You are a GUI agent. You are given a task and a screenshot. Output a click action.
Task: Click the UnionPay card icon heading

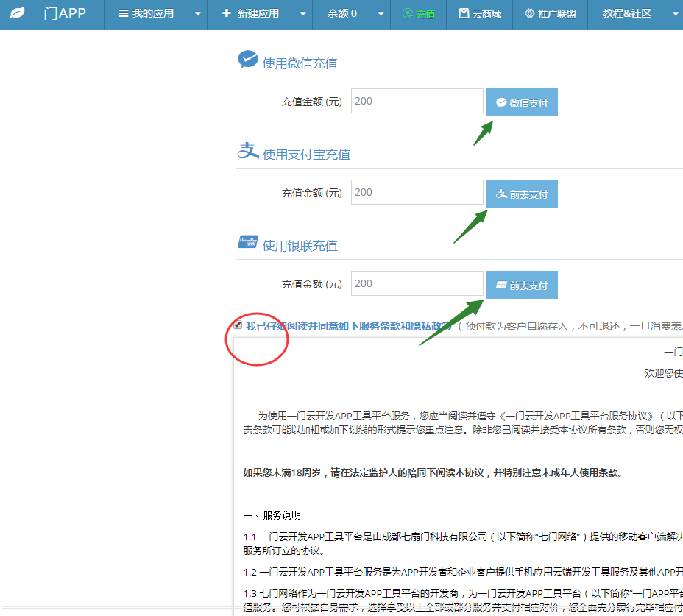248,241
